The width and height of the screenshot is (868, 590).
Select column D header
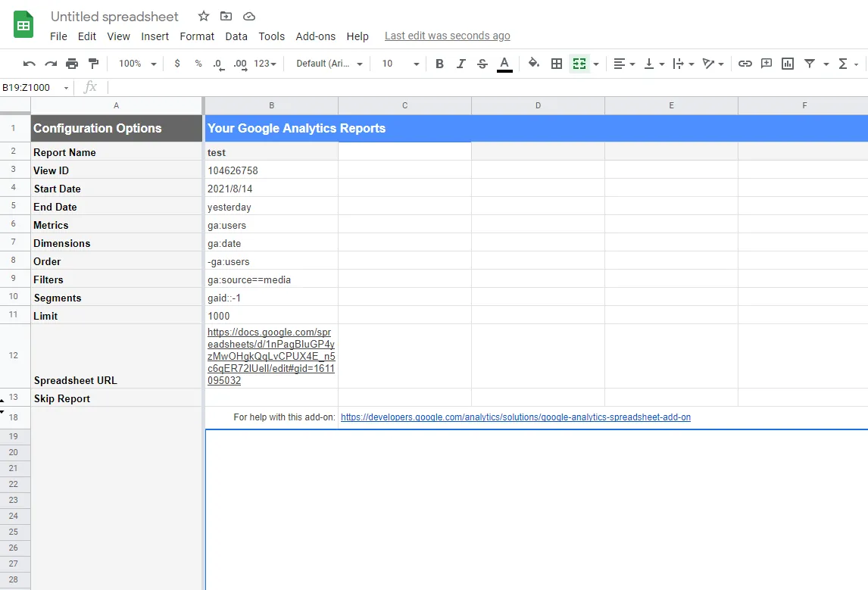(538, 105)
